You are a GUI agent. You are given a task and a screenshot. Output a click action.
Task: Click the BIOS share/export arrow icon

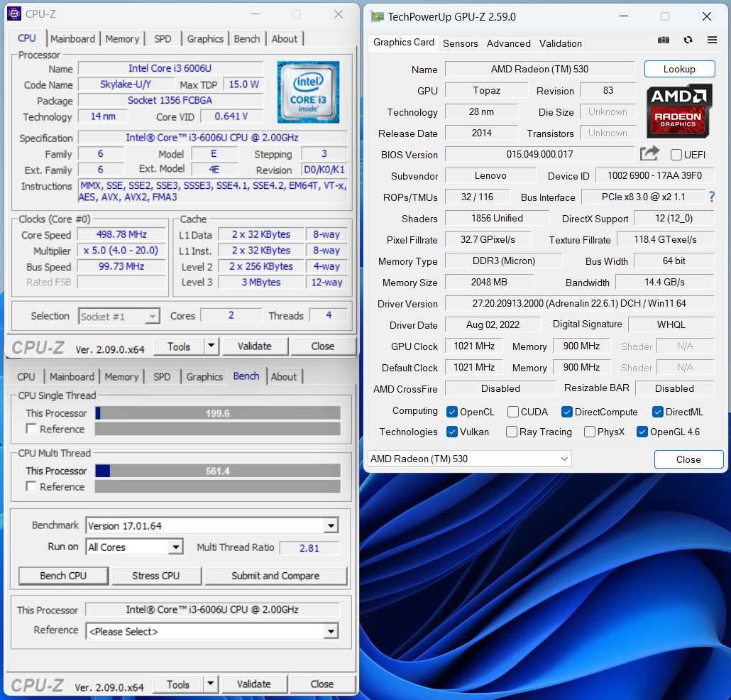(x=649, y=153)
